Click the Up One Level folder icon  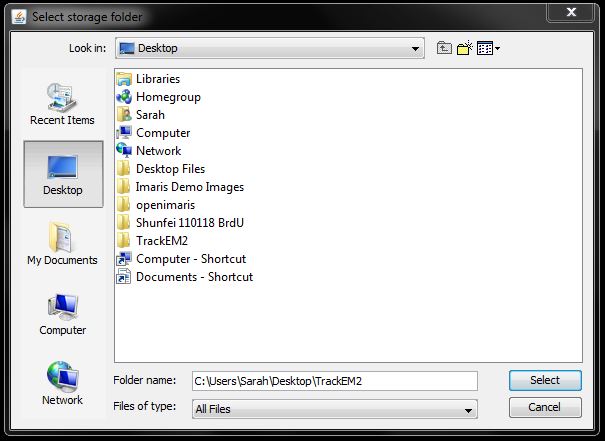pos(445,48)
